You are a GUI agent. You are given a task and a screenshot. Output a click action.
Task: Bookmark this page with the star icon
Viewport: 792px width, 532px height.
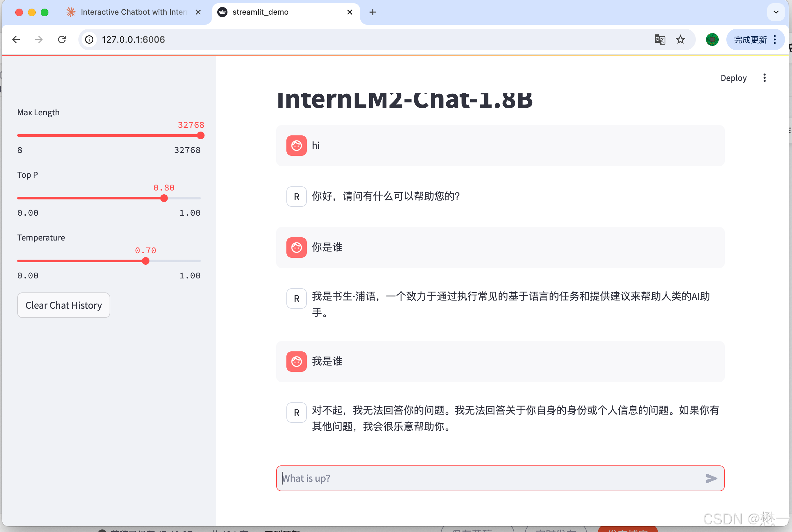680,40
